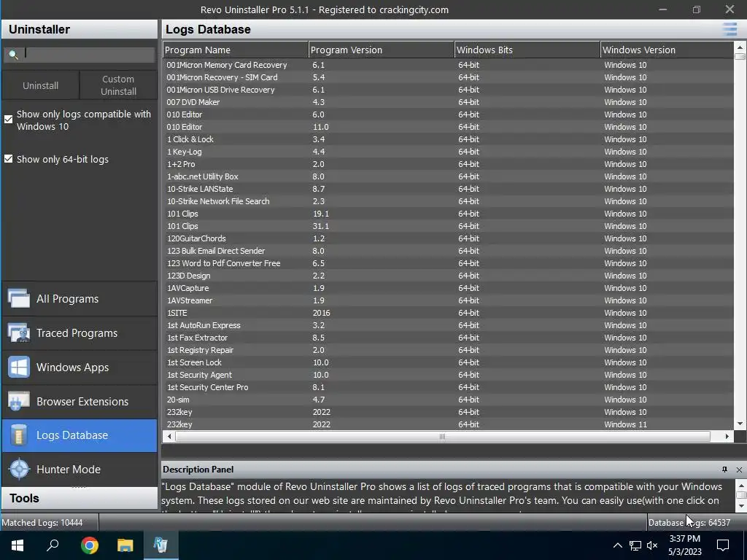Click the search magnifier icon in Uninstaller panel
Screen dimensions: 747x560
pos(13,54)
